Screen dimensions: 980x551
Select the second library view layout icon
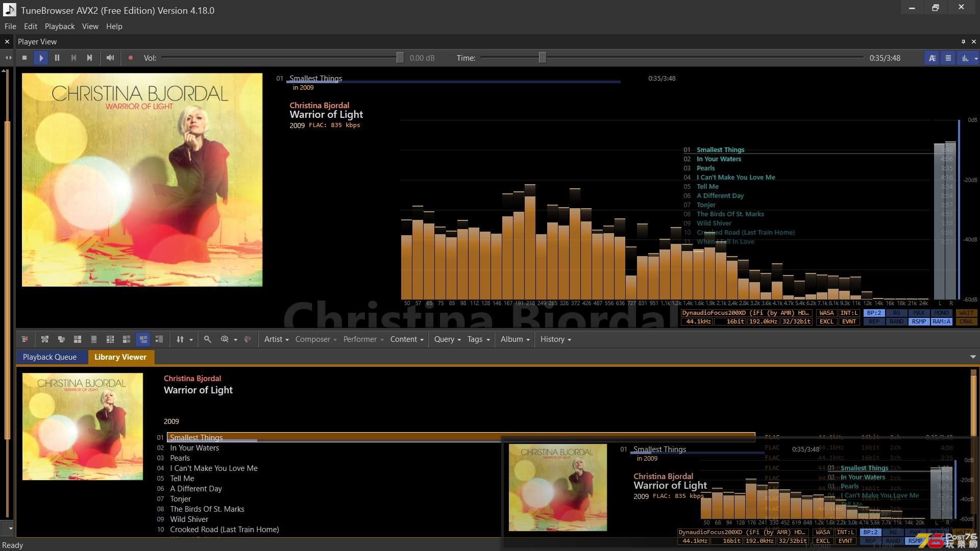45,339
